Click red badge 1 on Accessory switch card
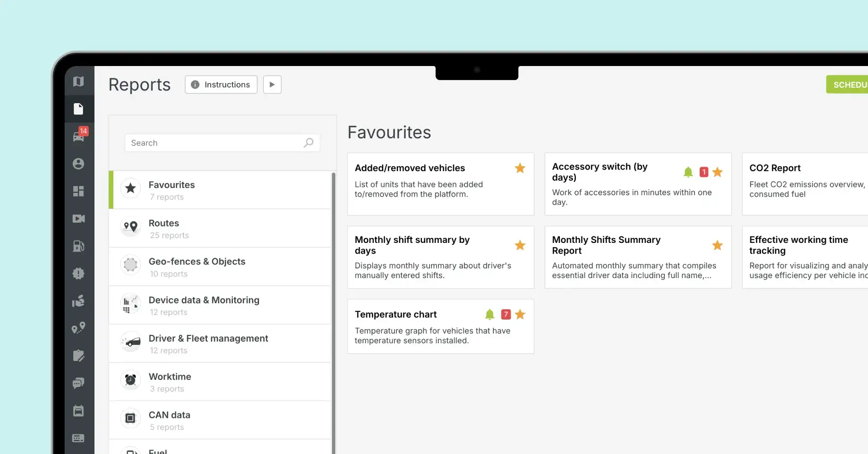This screenshot has height=454, width=868. click(x=704, y=172)
